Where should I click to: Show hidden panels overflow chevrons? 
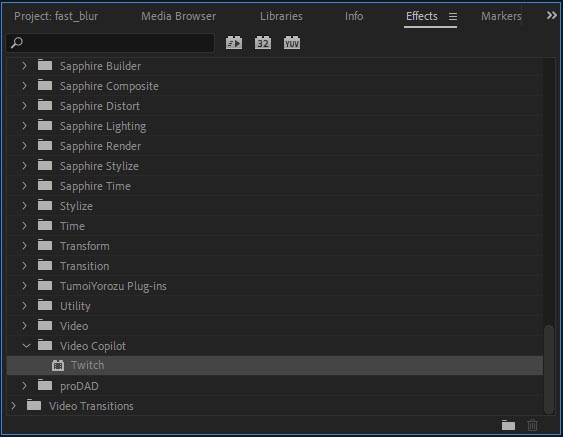(x=552, y=16)
